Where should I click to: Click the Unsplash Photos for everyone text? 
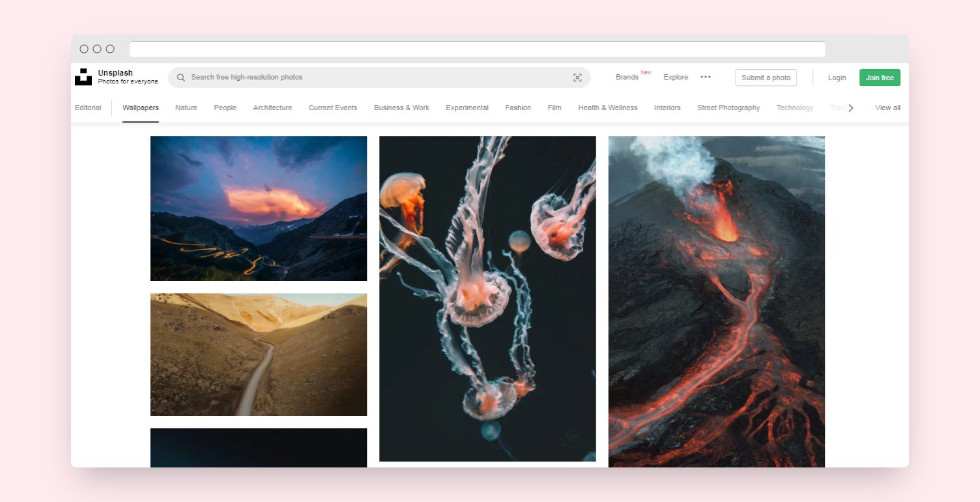click(128, 77)
